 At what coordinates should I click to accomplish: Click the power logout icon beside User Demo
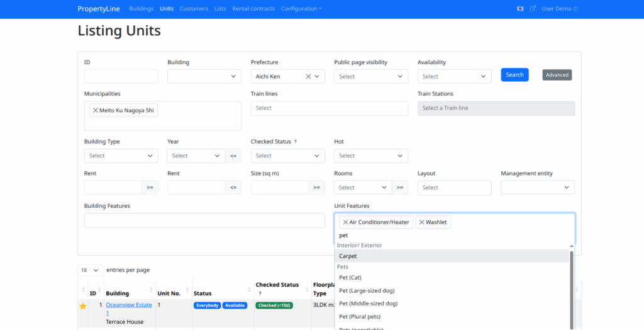575,9
